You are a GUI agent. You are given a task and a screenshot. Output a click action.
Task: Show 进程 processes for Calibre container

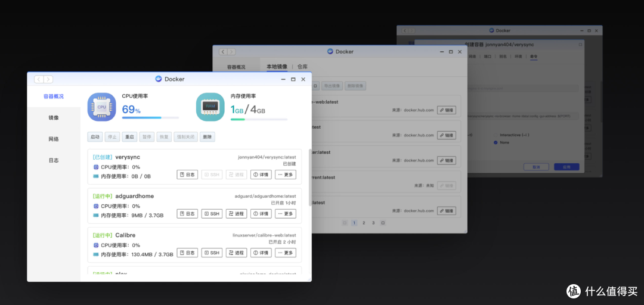(237, 253)
